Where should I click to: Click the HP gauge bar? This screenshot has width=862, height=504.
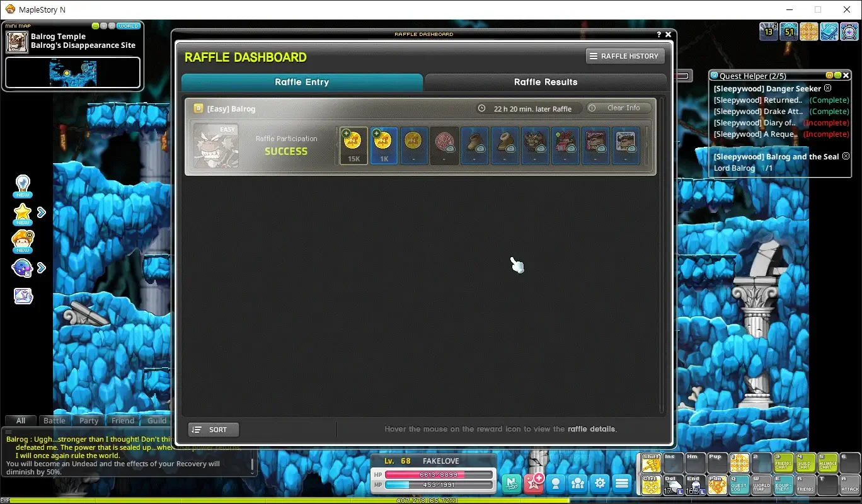[439, 474]
